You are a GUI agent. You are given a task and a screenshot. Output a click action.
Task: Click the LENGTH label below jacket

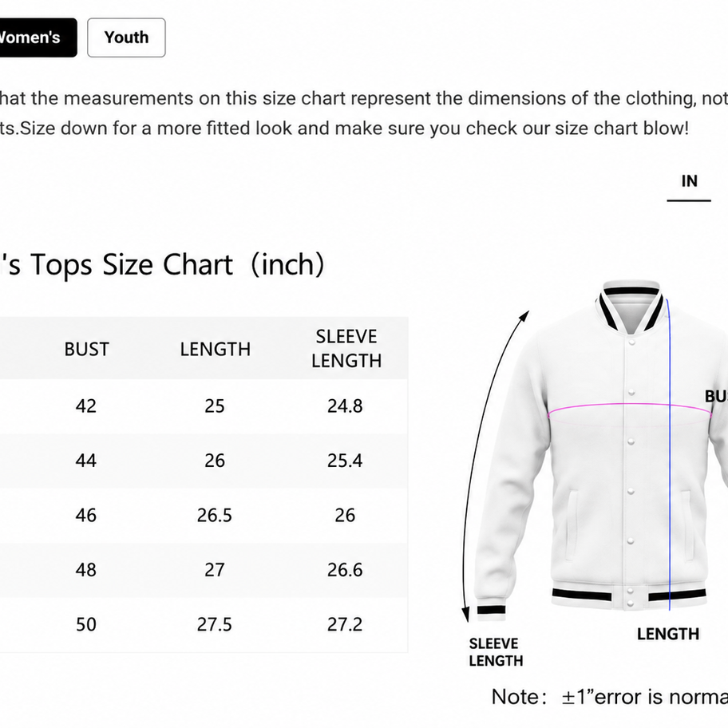click(x=667, y=635)
